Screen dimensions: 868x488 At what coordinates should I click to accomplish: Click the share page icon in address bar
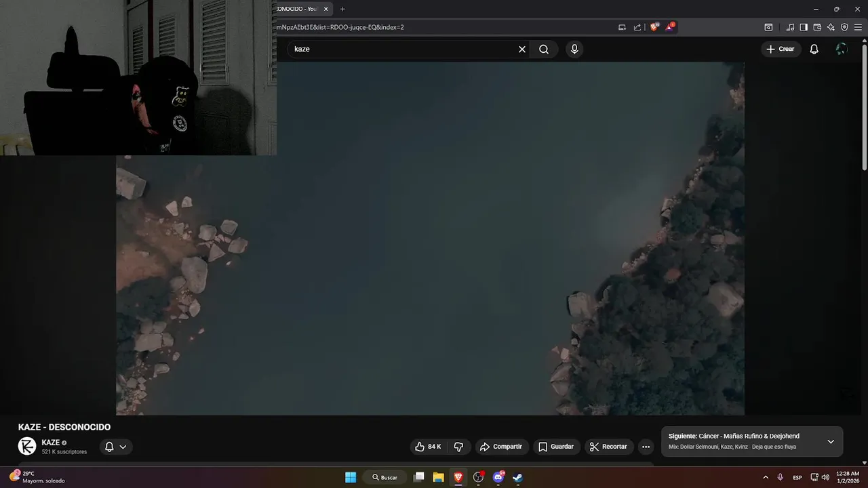637,27
